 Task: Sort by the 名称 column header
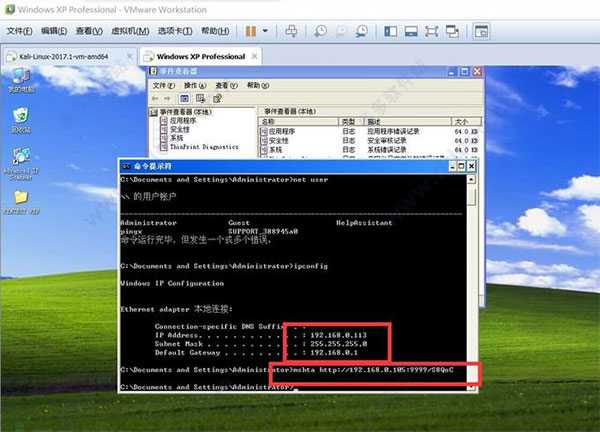tap(298, 122)
